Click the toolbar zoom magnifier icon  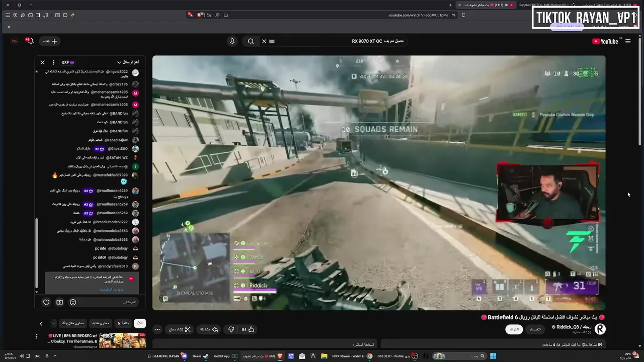tap(217, 15)
